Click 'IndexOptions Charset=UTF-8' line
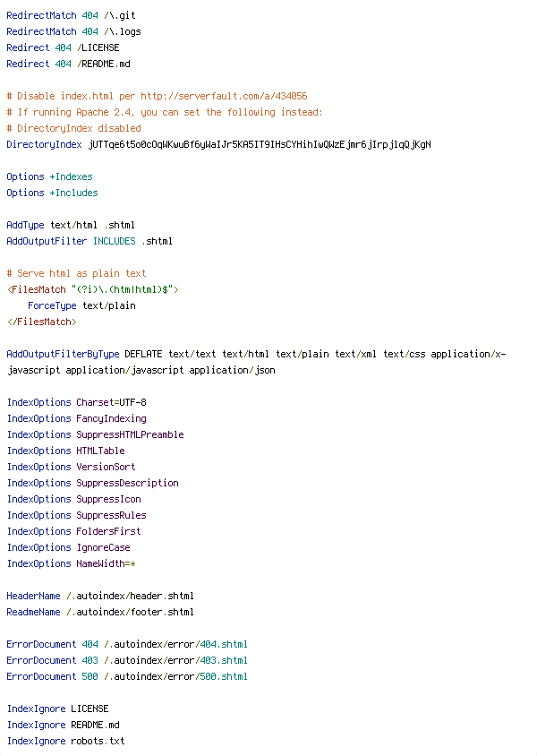Image resolution: width=537 pixels, height=756 pixels. [76, 402]
